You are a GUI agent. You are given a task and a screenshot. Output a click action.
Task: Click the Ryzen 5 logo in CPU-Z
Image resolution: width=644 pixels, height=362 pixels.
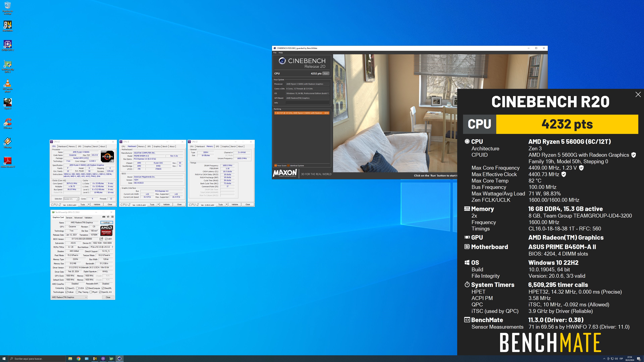[108, 156]
